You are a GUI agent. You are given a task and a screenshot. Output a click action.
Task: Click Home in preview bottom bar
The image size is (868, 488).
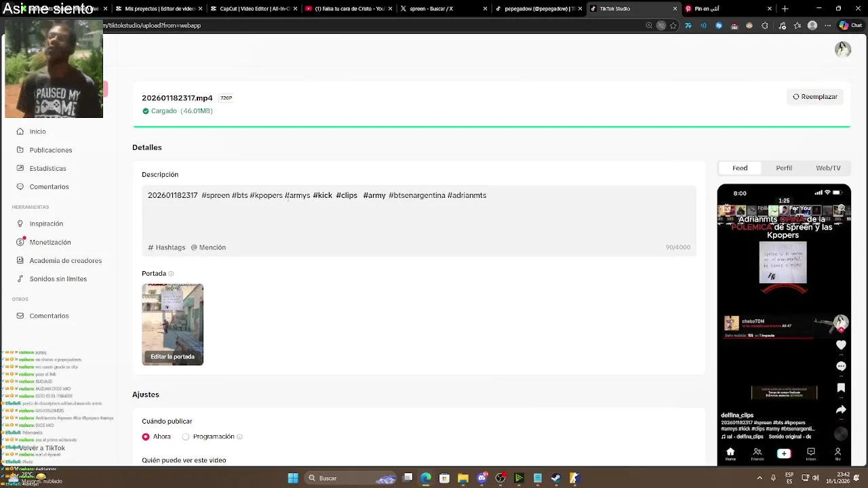click(730, 454)
